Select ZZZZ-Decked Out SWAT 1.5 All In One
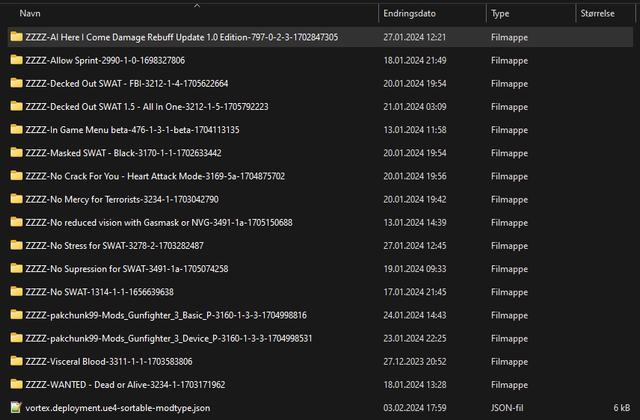640x420 pixels. (146, 106)
